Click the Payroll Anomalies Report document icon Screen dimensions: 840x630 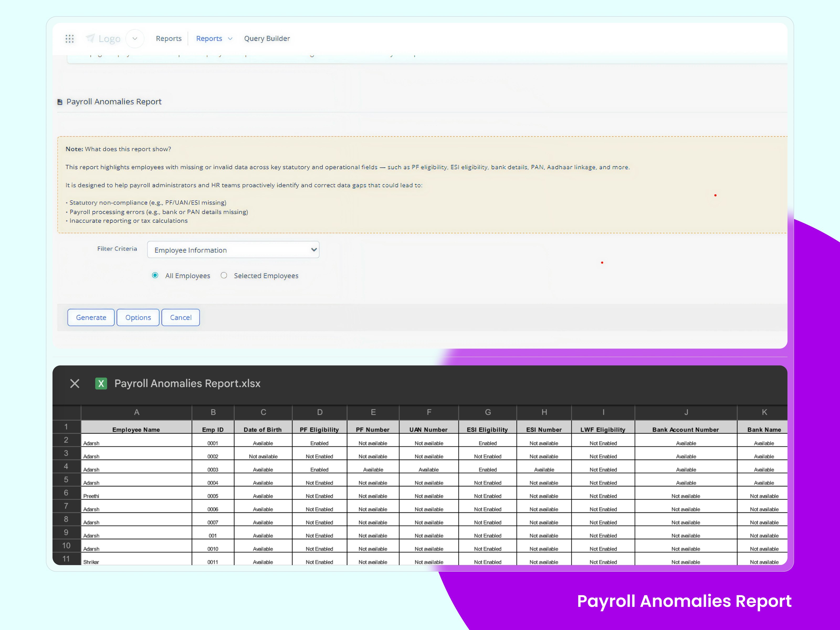click(60, 102)
